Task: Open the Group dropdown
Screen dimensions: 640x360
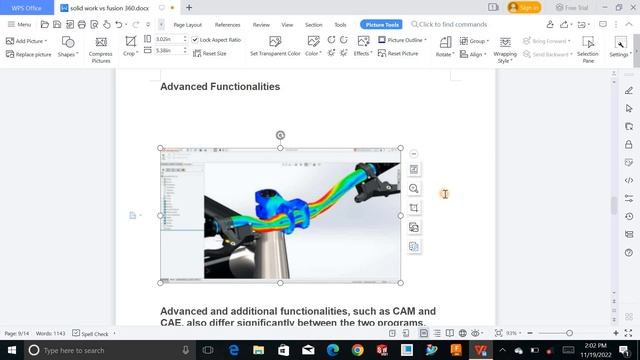Action: (x=474, y=41)
